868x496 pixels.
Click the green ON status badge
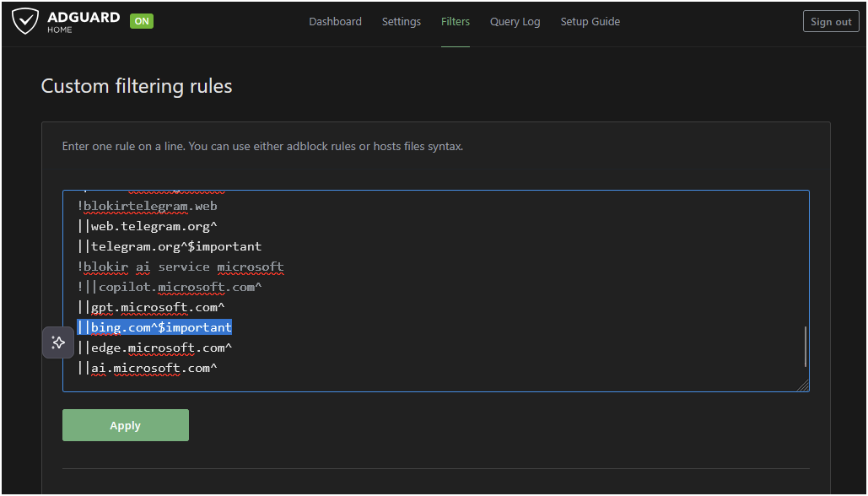142,22
